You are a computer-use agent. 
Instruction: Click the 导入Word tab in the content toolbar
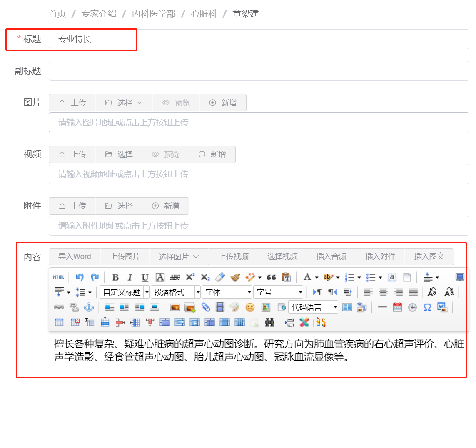click(x=75, y=256)
